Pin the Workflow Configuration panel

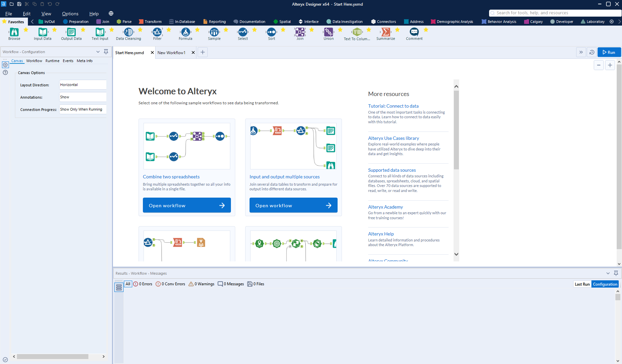tap(106, 51)
